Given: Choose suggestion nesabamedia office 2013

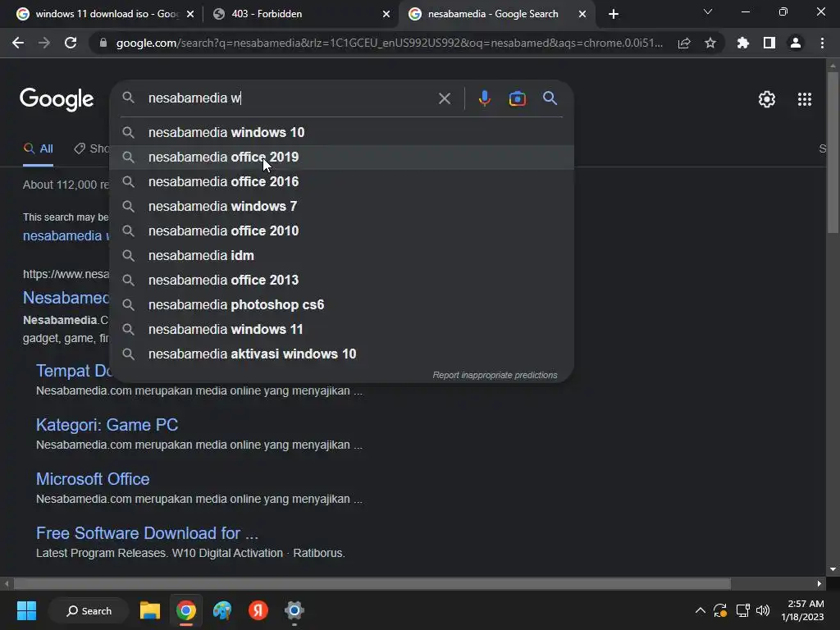Looking at the screenshot, I should tap(342, 281).
